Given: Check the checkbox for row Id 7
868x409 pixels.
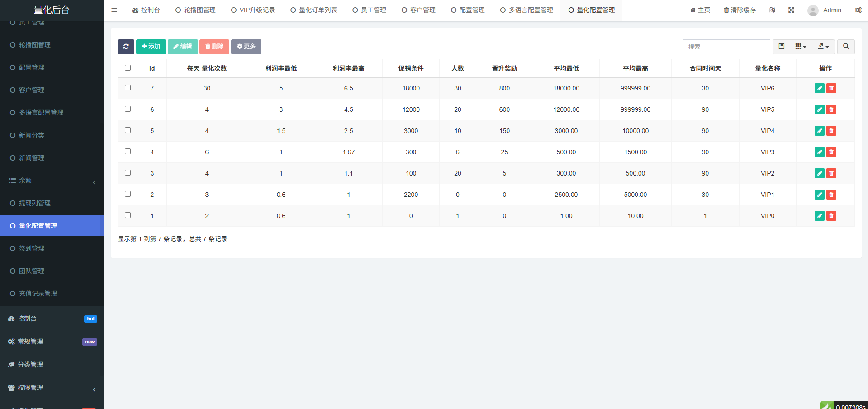Looking at the screenshot, I should 128,88.
